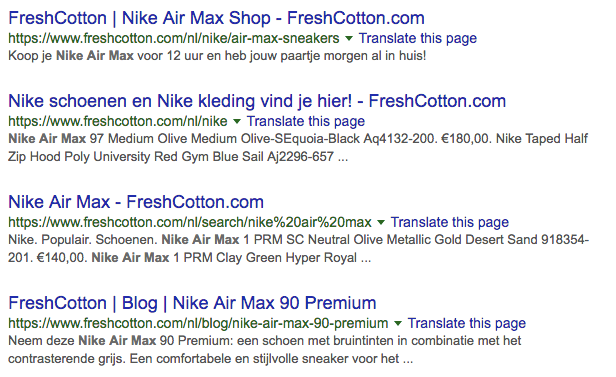Click the green freshcotton.com/nl/nike URL
Viewport: 616px width, 377px height.
(118, 121)
